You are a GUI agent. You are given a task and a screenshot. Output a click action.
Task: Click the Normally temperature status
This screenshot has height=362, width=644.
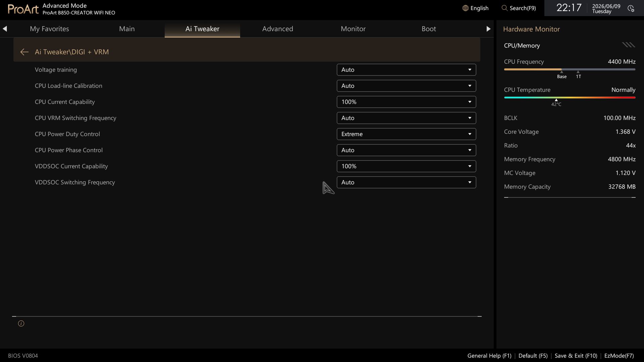[x=623, y=90]
